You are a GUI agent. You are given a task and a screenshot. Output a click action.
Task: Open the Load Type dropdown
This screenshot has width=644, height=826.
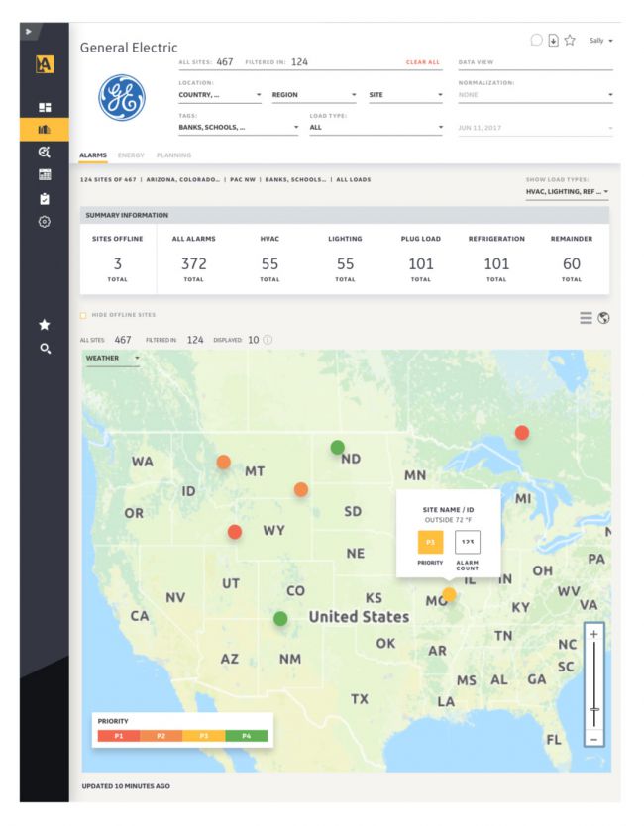376,128
